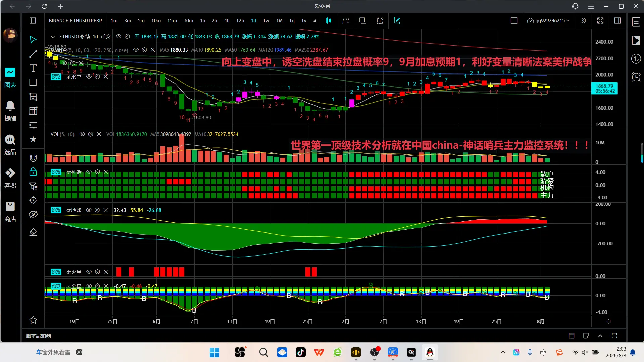Click the 预览 badge on bt神话

click(x=56, y=172)
